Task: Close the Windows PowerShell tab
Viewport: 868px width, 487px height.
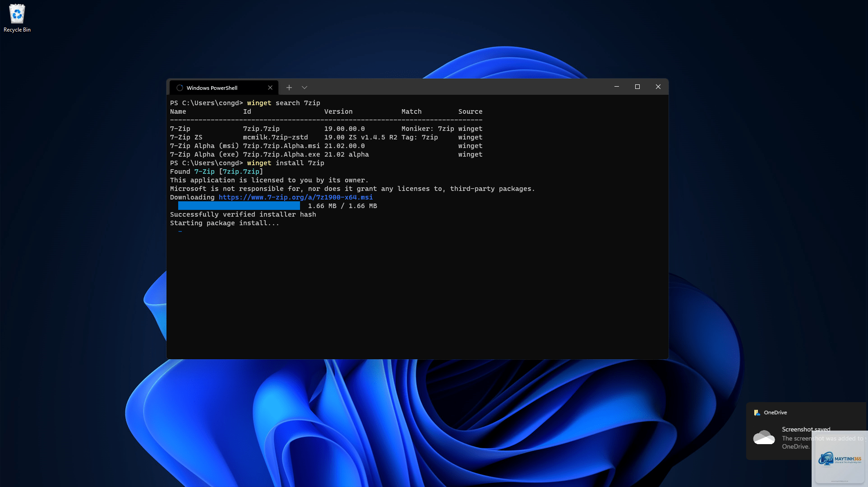Action: 270,88
